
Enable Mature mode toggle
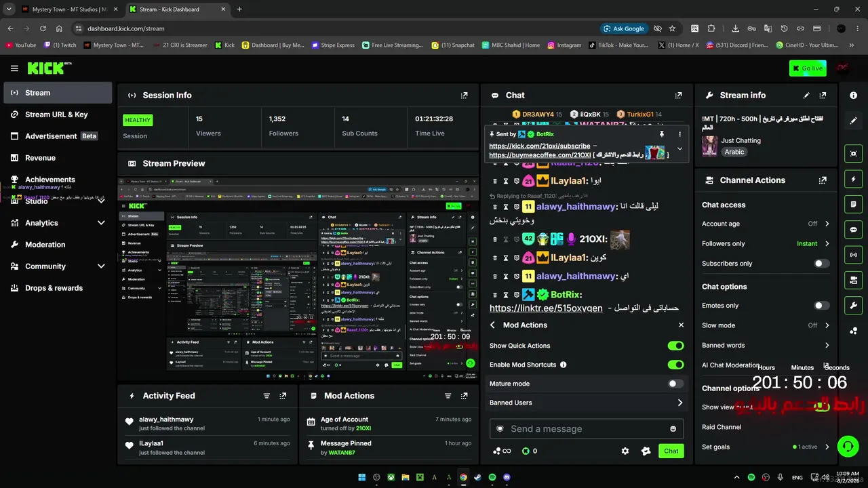pos(675,384)
